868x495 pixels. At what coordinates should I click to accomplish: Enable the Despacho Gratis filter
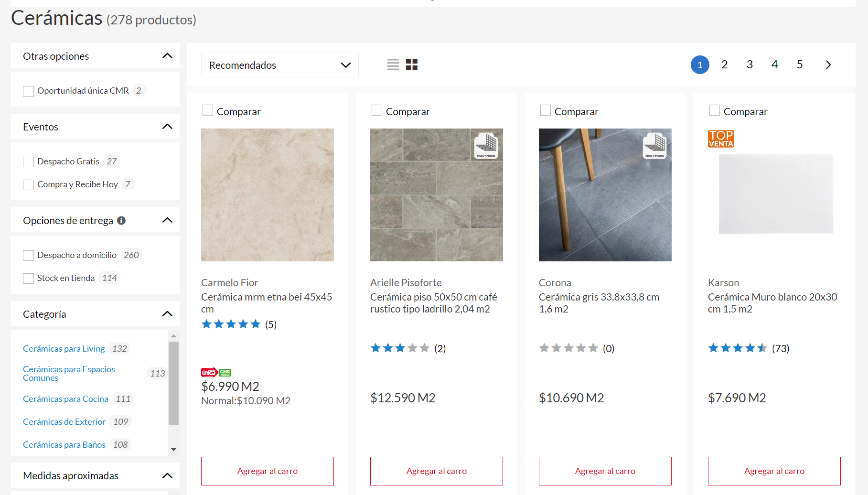[29, 162]
